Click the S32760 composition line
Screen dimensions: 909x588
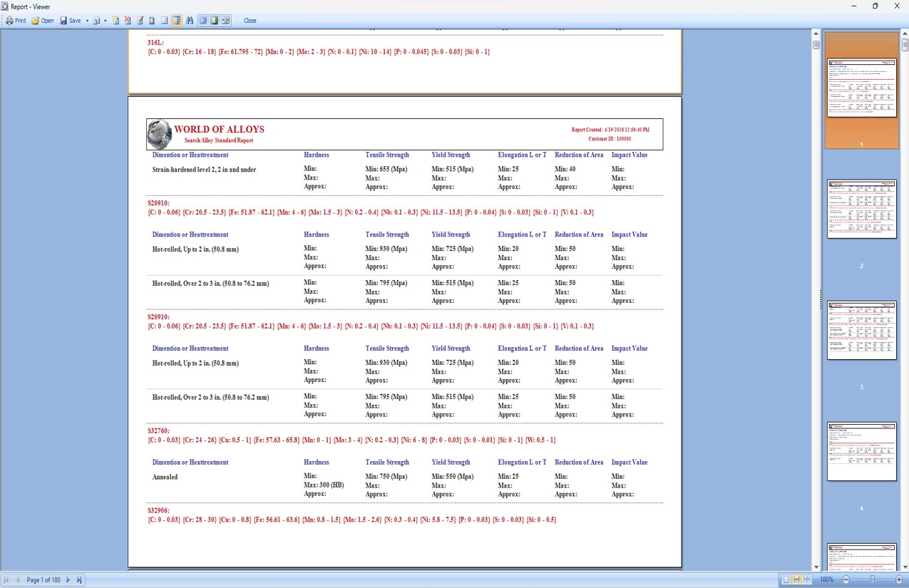tap(351, 440)
